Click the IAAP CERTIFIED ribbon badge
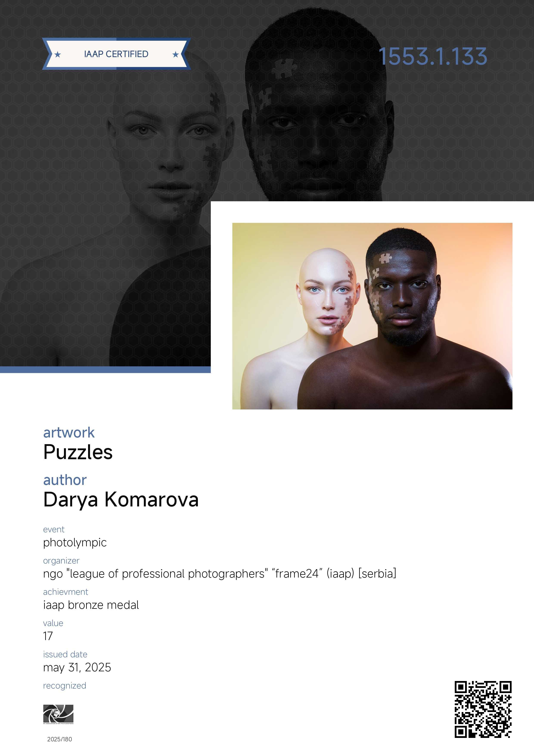Image resolution: width=534 pixels, height=756 pixels. tap(116, 54)
